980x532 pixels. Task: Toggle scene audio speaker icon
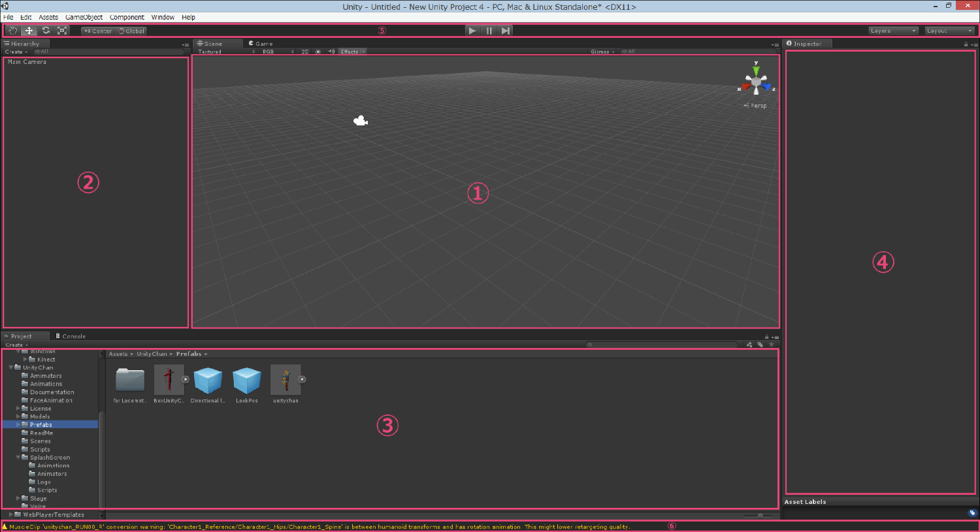point(331,52)
